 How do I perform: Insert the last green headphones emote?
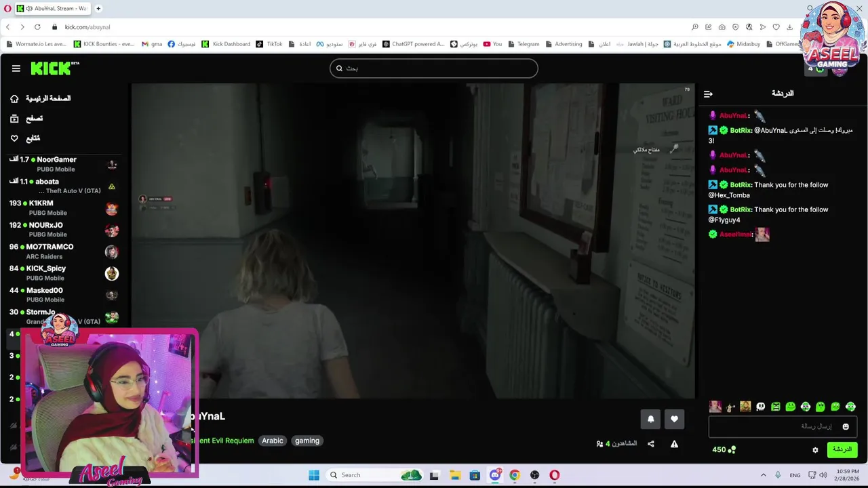(850, 407)
